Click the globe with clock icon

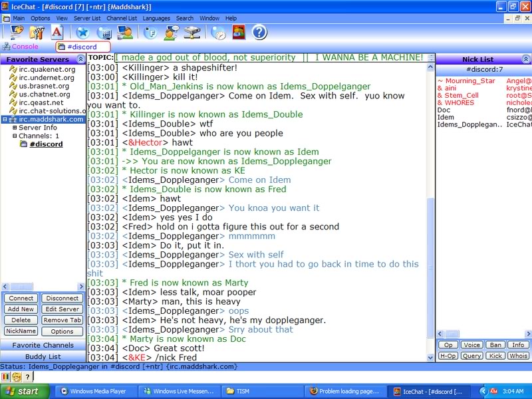219,33
